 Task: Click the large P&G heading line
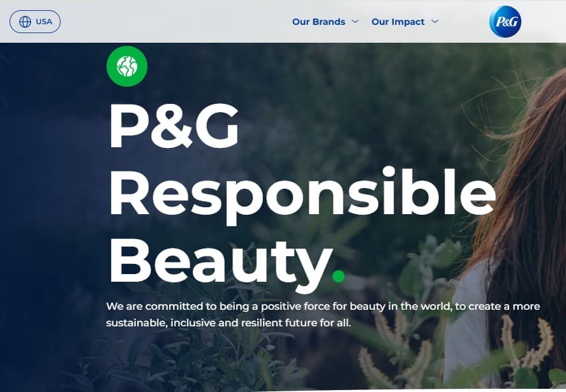tap(174, 125)
